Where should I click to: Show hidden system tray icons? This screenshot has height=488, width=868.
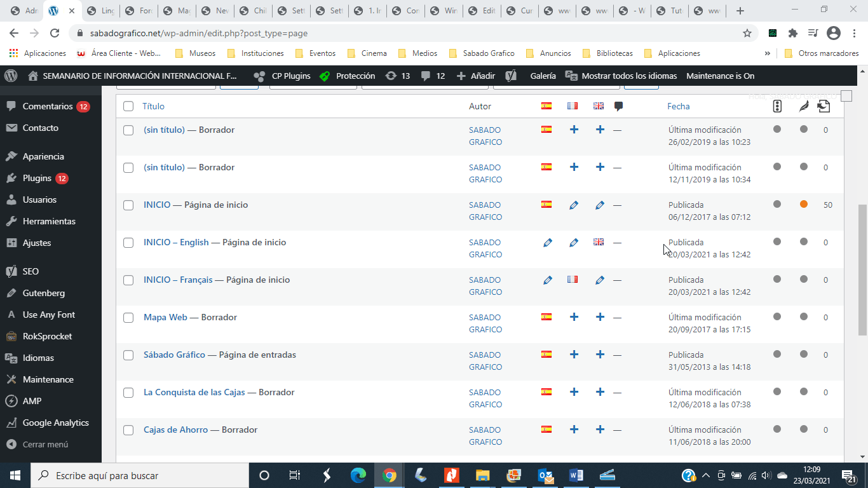(x=705, y=475)
